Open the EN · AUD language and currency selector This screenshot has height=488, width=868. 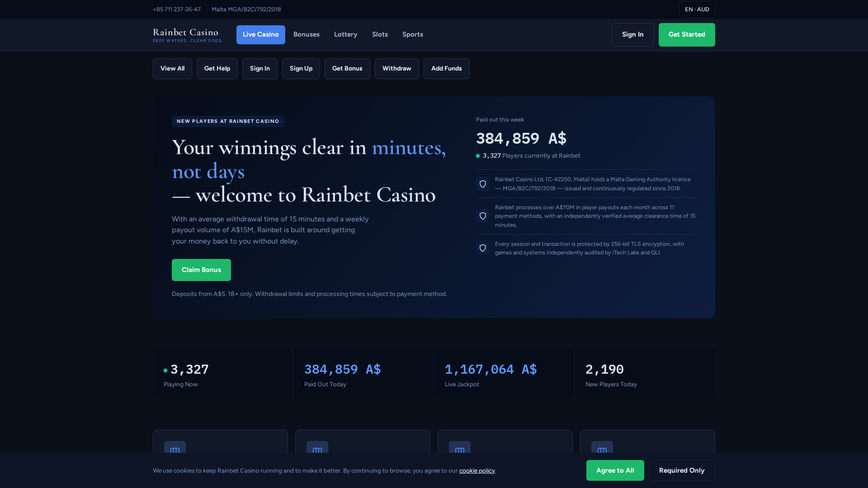click(697, 9)
